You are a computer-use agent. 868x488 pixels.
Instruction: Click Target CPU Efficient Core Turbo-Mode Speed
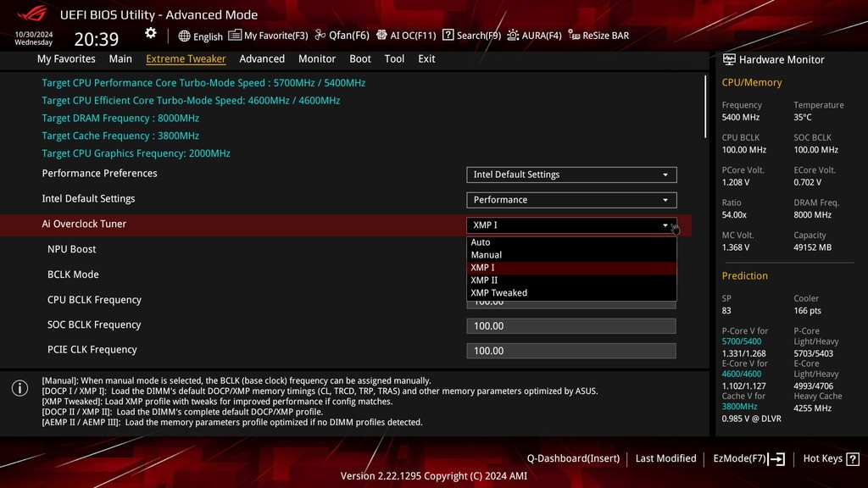pyautogui.click(x=191, y=100)
